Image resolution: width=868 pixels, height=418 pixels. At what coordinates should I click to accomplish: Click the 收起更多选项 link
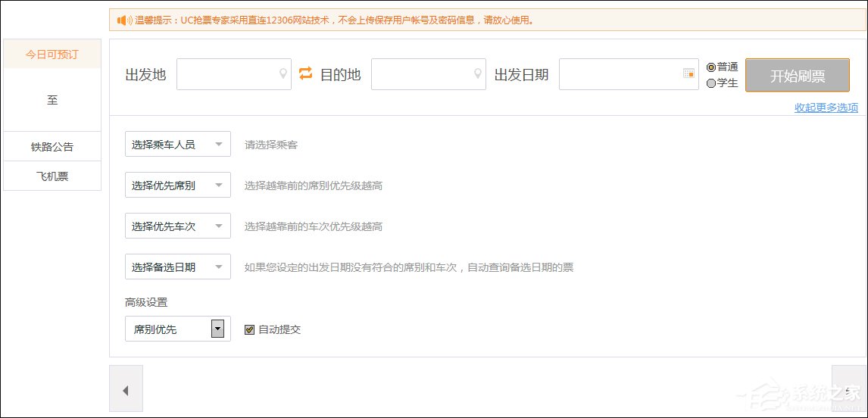(x=826, y=108)
